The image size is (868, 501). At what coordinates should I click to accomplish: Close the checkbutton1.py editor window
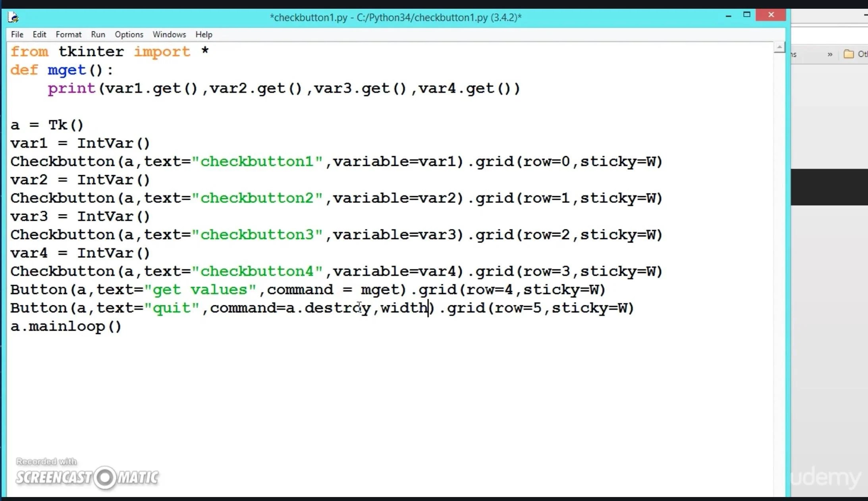(771, 15)
